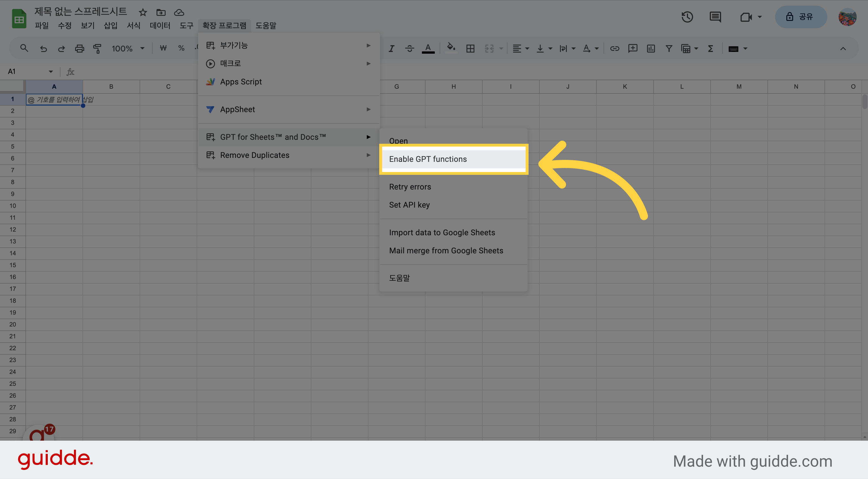Screen dimensions: 868x479
Task: Expand input tools dropdown arrow
Action: [745, 49]
